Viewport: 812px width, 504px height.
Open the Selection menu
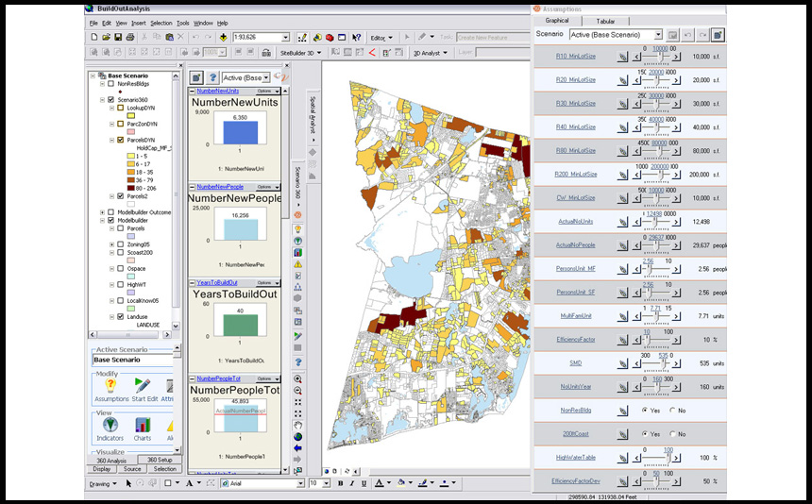click(x=161, y=24)
